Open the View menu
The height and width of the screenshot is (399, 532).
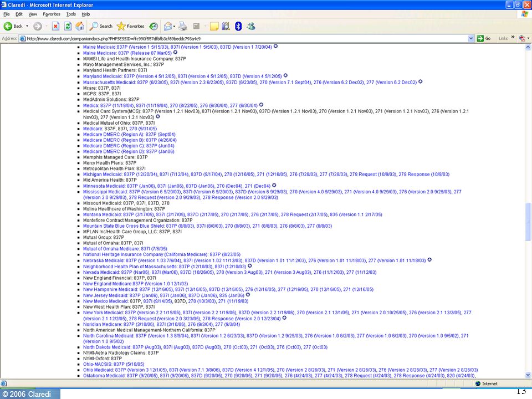33,14
